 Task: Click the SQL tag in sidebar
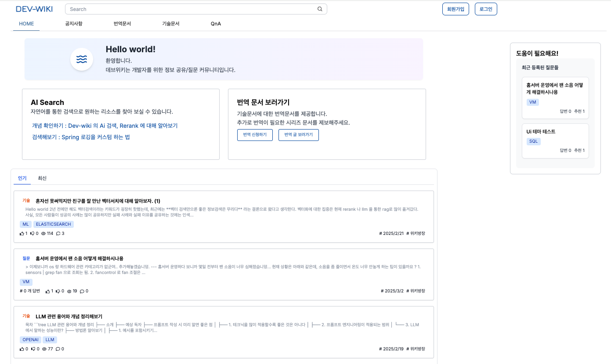(x=534, y=141)
